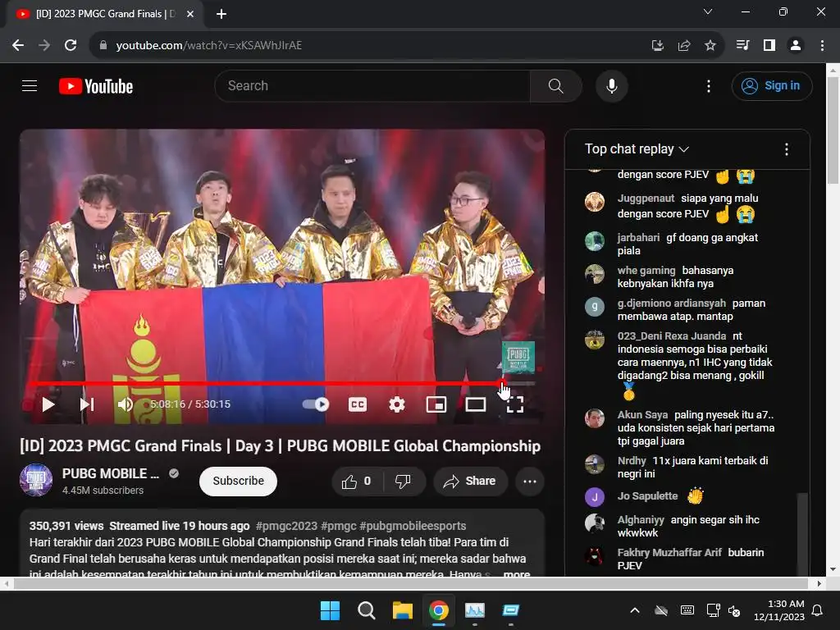Mute the video volume

click(125, 404)
